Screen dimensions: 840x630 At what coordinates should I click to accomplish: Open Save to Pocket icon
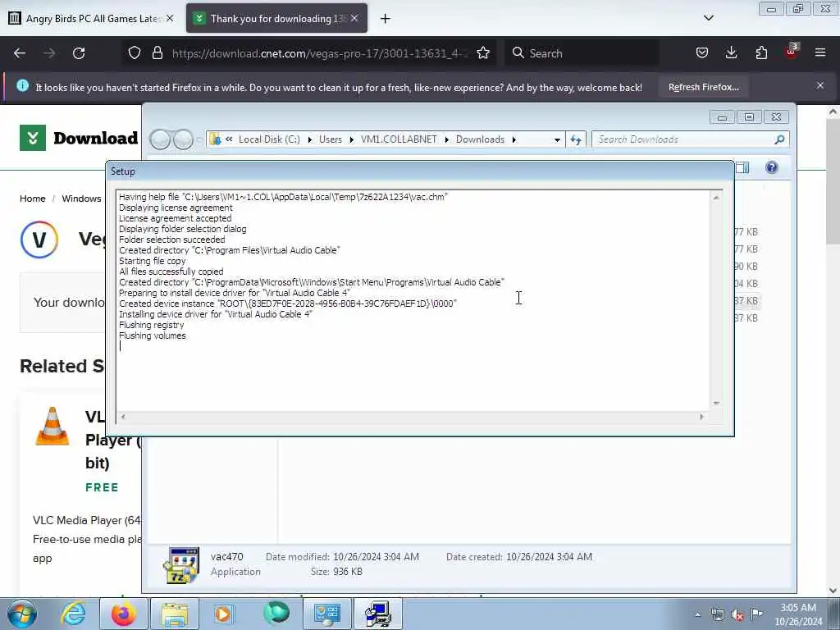point(702,52)
